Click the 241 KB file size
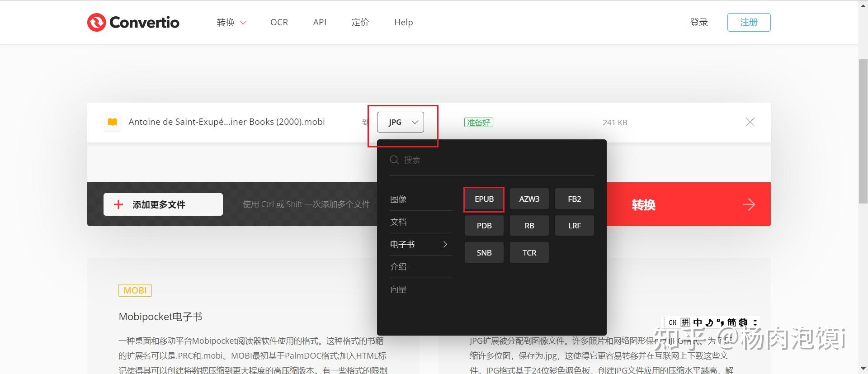Image resolution: width=868 pixels, height=374 pixels. (615, 123)
